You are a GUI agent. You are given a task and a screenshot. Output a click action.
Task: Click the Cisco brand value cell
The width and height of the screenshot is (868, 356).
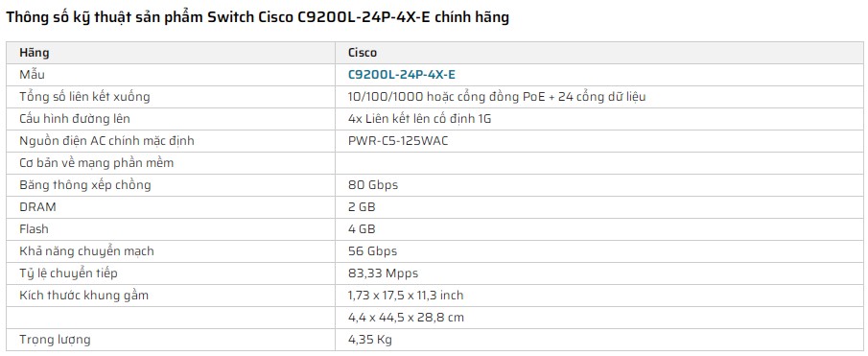598,53
